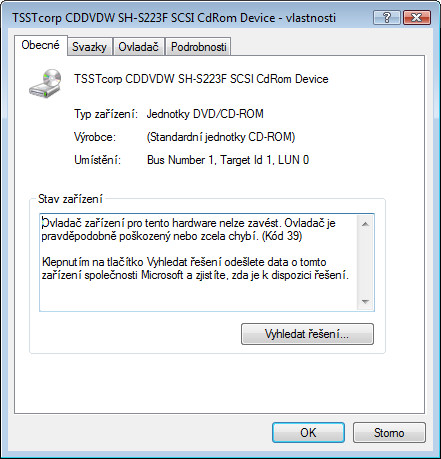441x459 pixels.
Task: Open the Svazky tab
Action: (89, 47)
